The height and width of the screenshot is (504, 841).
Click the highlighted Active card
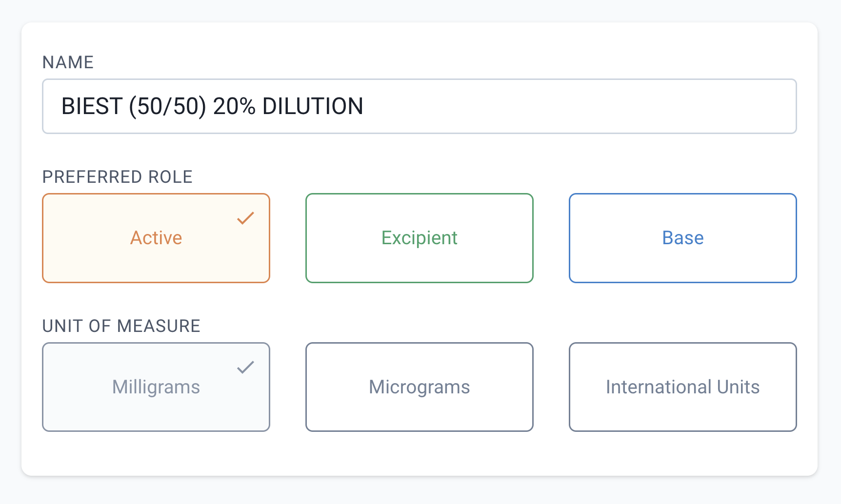point(156,238)
